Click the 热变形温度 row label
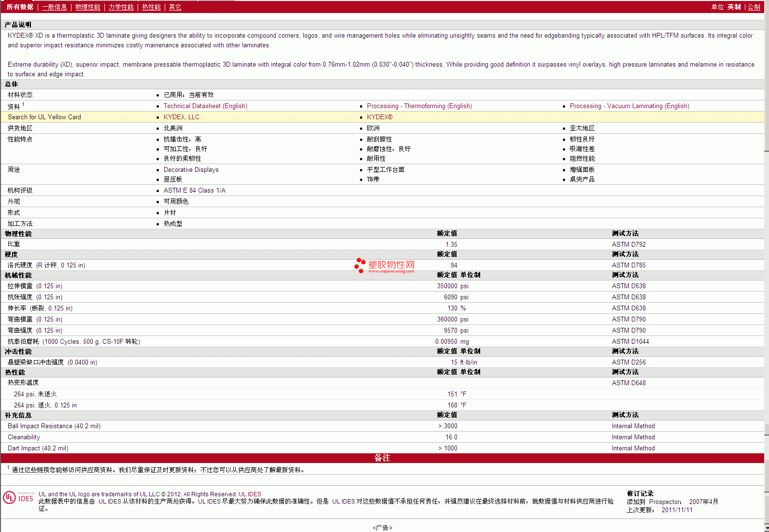 [23, 383]
